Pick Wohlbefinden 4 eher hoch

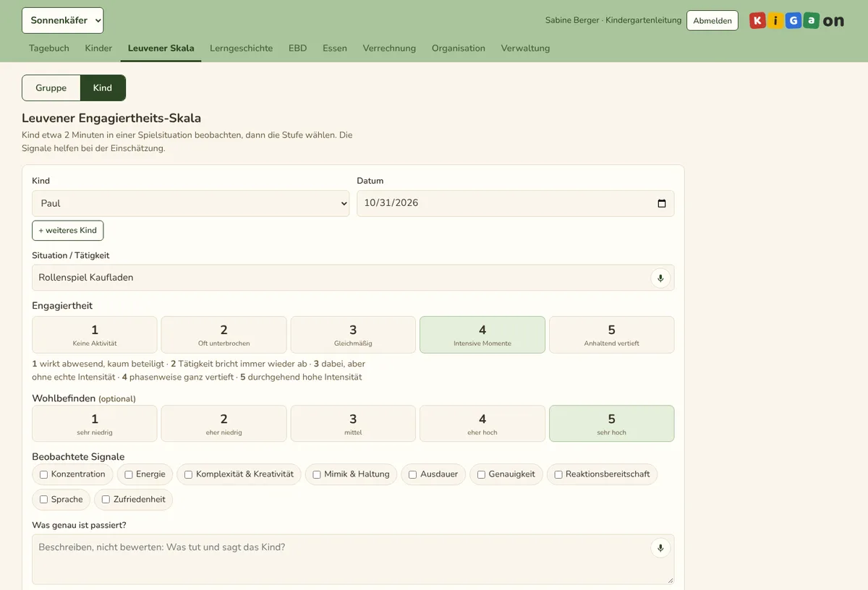coord(482,424)
